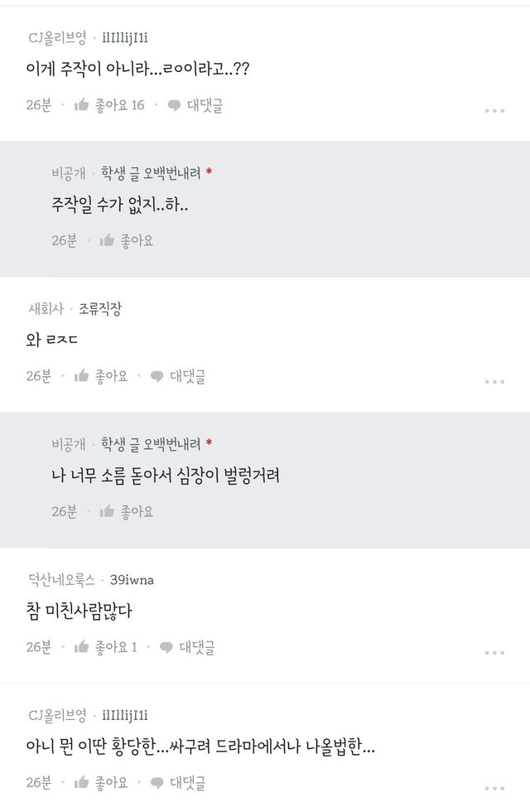
Task: Open profile of user 39iwna
Action: tap(132, 580)
